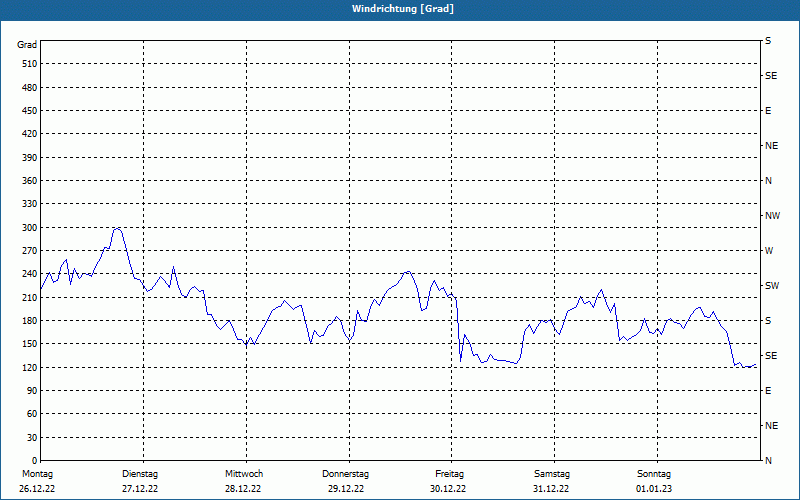Select the 480 value on the degree axis
The image size is (800, 500).
30,87
